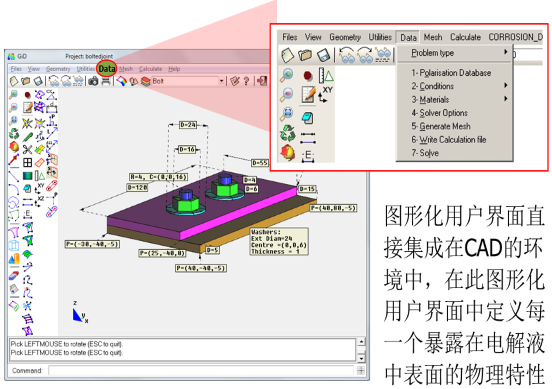Click the help question mark toolbar icon
552x389 pixels.
coord(246,81)
